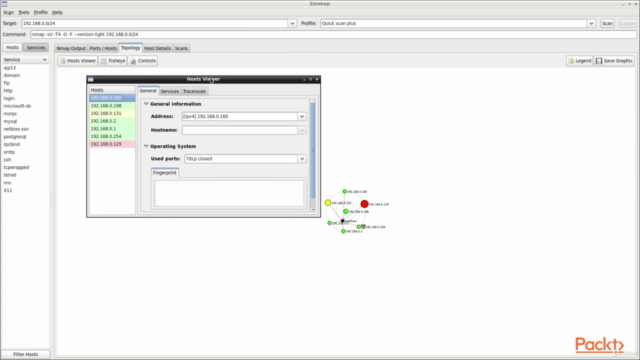The image size is (640, 360).
Task: Select host 192.168.0.129 in Hosts Viewer list
Action: pos(112,144)
